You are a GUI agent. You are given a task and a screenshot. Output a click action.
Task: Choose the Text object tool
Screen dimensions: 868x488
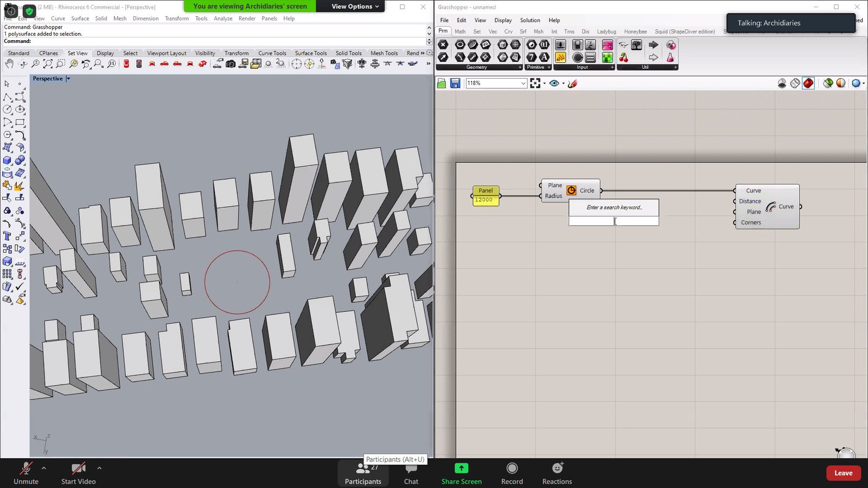pos(8,236)
